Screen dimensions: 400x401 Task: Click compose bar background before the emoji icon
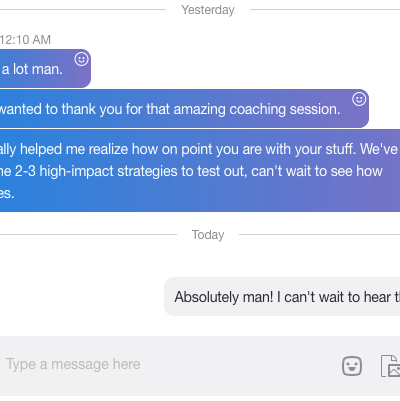(240, 366)
